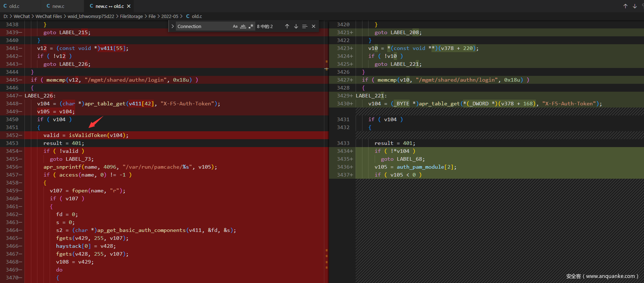Toggle Match Whole Word option
Screen dimensions: 644x283
[x=243, y=26]
